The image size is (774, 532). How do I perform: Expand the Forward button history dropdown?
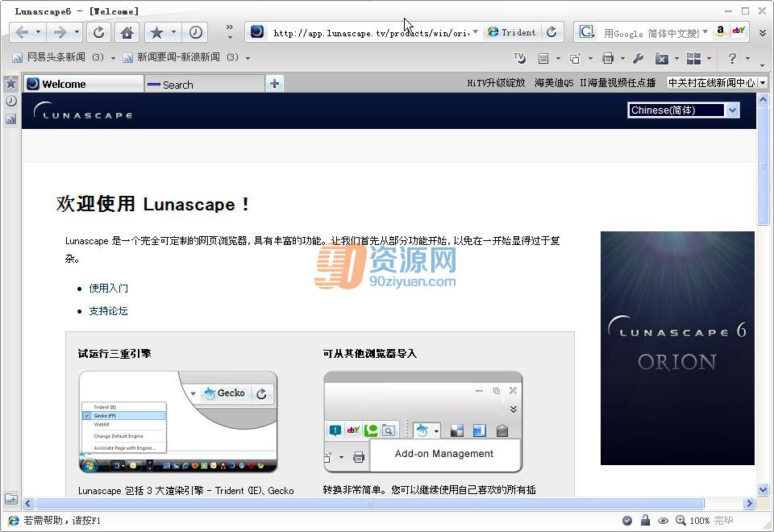[77, 32]
